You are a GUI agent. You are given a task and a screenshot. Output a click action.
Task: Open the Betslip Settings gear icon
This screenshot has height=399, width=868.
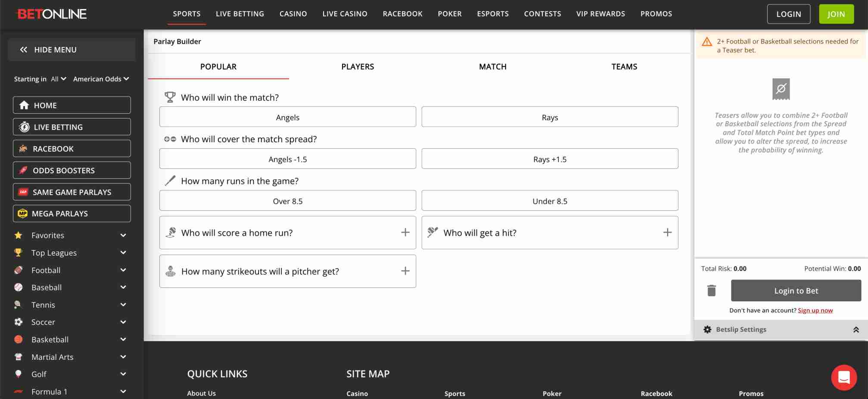[x=707, y=329]
